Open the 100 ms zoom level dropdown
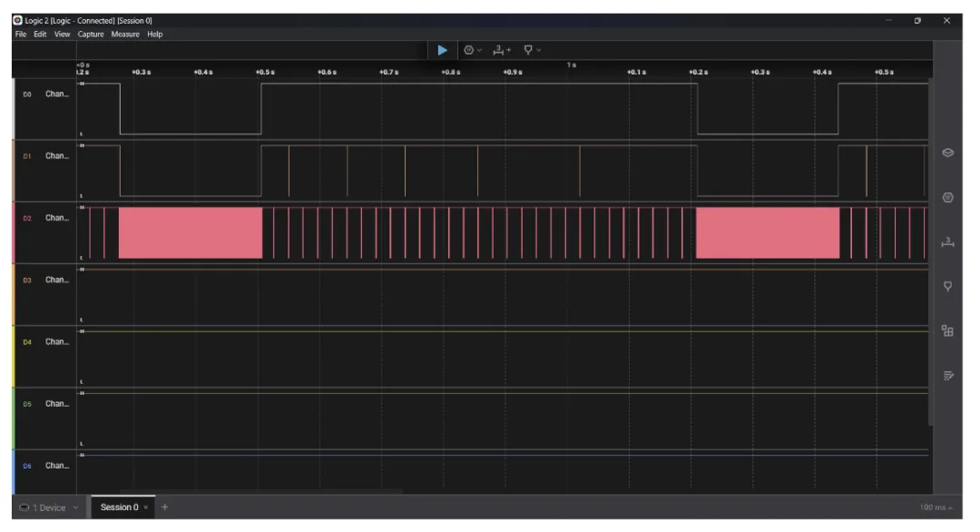 [x=936, y=507]
